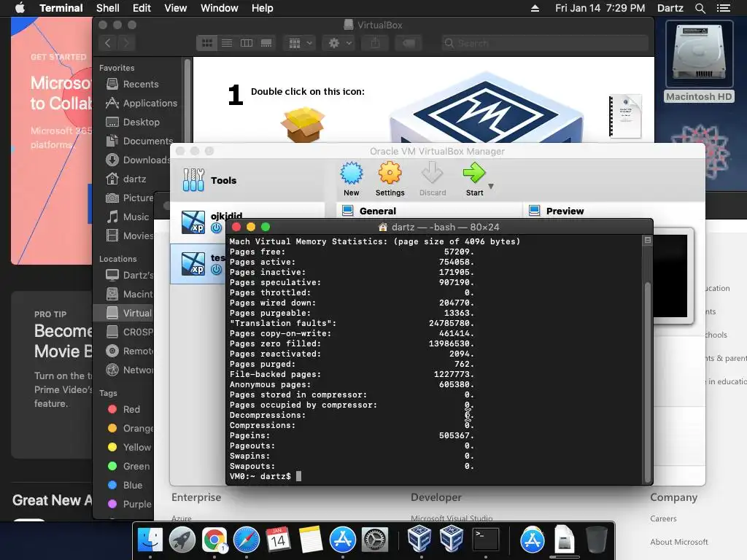
Task: Select the tes XP virtual machine
Action: [x=199, y=264]
